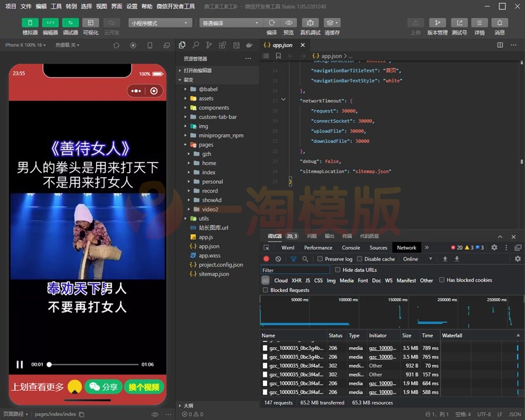Viewport: 525px width, 420px height.
Task: Filter network requests by XHR
Action: (296, 281)
